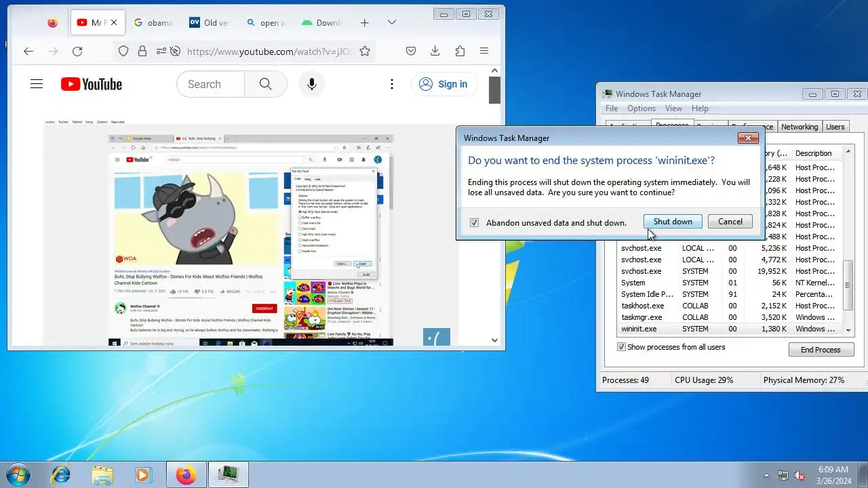Go back one page in Firefox
The image size is (868, 488).
point(28,51)
